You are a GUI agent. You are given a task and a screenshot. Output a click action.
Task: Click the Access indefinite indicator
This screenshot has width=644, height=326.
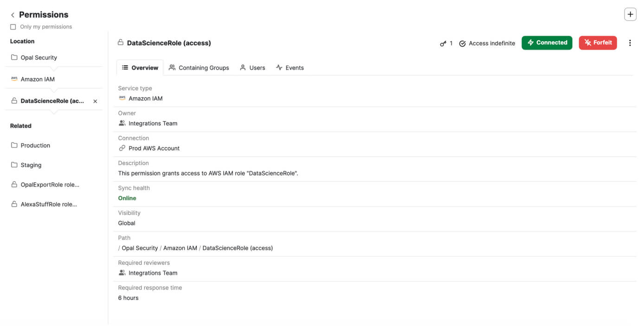[487, 43]
